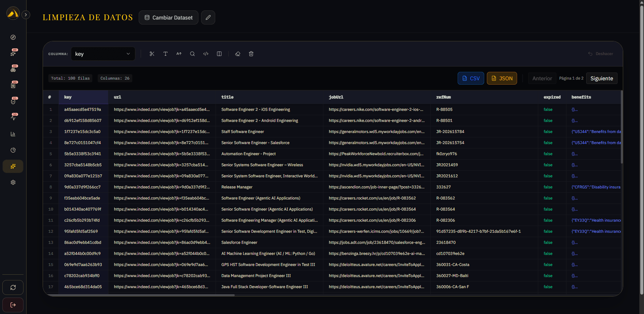This screenshot has height=314, width=644.
Task: Open the sparkle sidebar icon showing badge 09
Action: tap(13, 53)
